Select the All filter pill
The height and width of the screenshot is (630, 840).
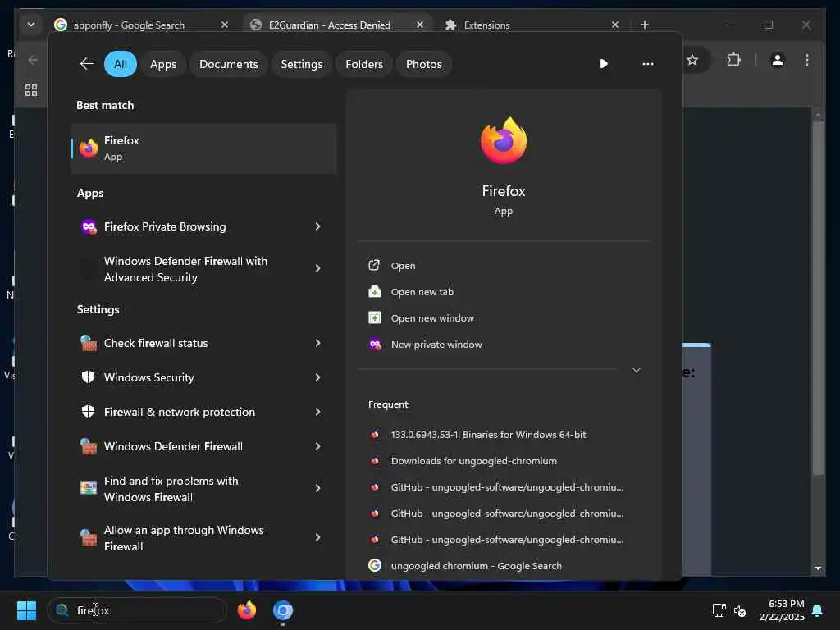point(121,64)
